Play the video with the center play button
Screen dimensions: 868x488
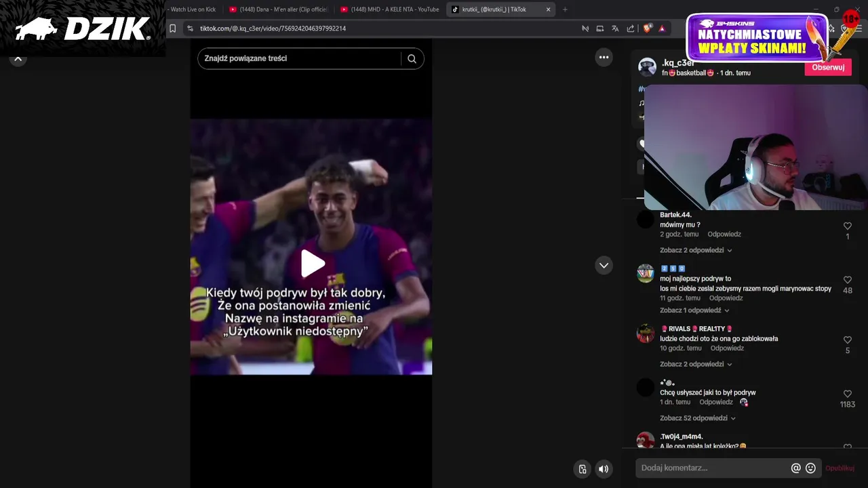tap(311, 264)
